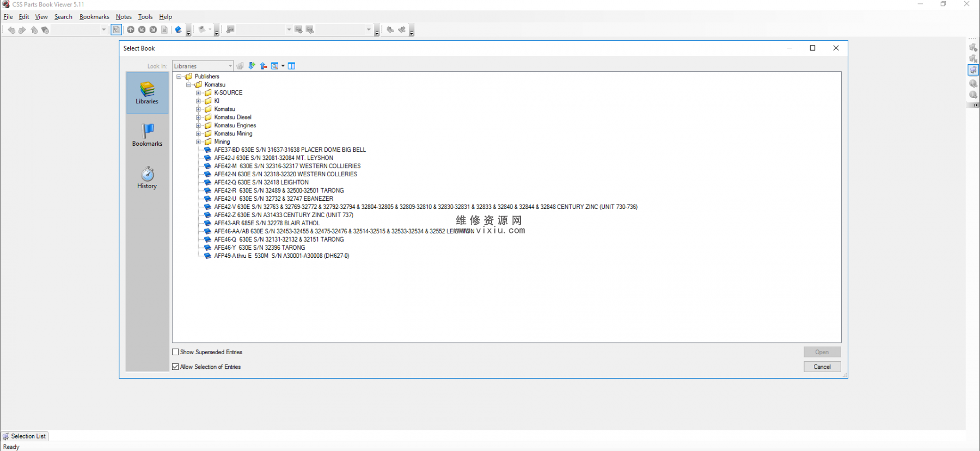Image resolution: width=980 pixels, height=451 pixels.
Task: Click the remove-from-cart icon in right toolbar
Action: 973,59
